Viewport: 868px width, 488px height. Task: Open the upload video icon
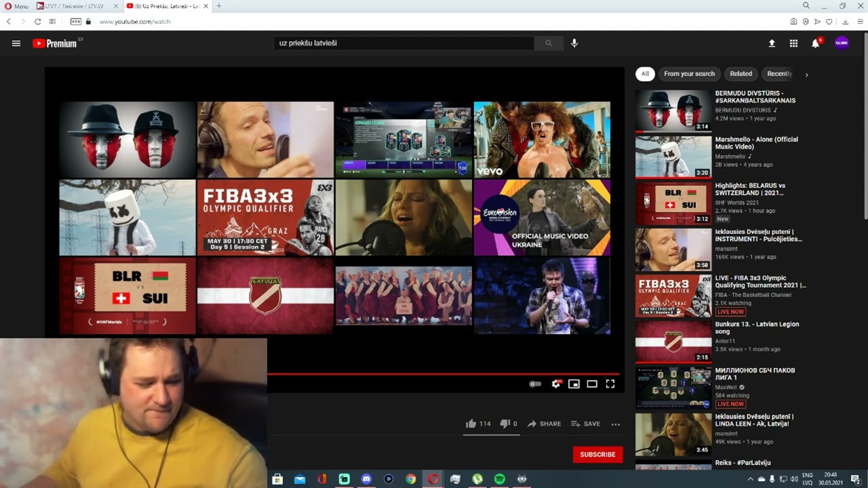(x=772, y=43)
